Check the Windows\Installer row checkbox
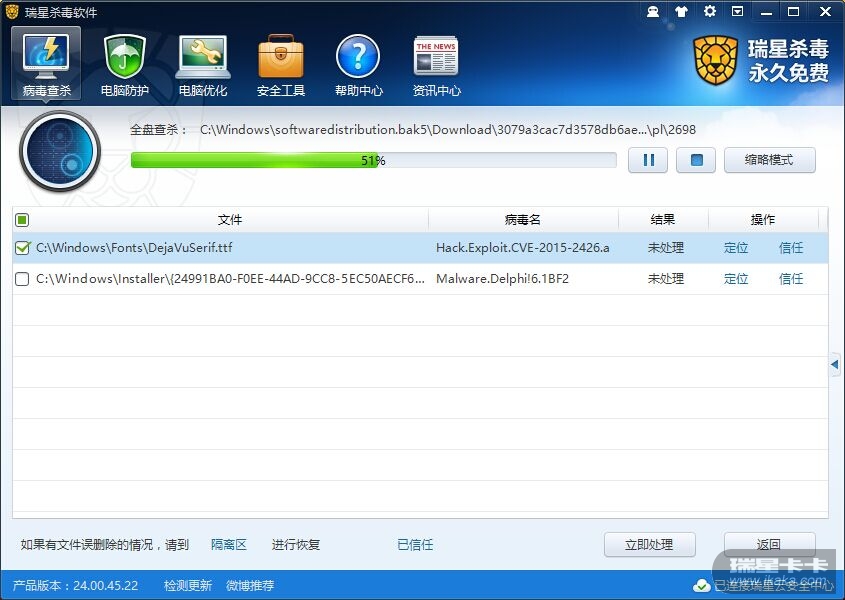 (22, 279)
